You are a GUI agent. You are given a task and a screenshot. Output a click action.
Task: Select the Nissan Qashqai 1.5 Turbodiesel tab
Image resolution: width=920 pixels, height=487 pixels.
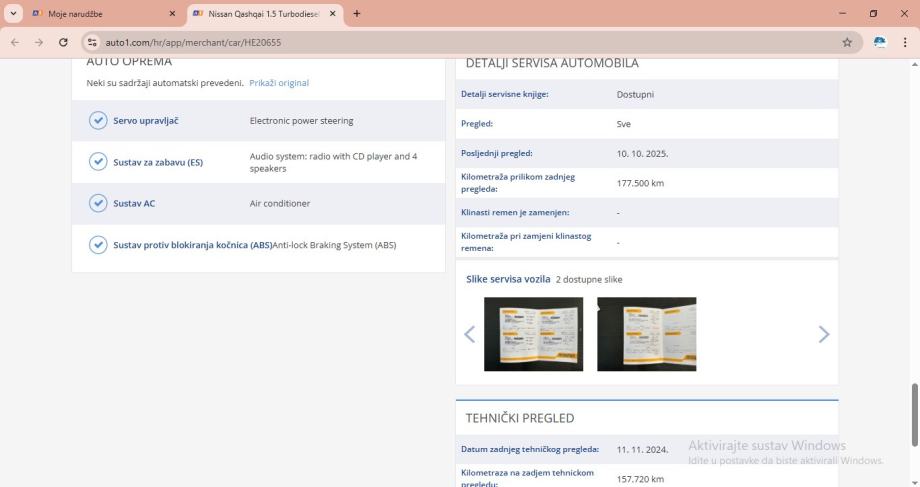pos(260,14)
